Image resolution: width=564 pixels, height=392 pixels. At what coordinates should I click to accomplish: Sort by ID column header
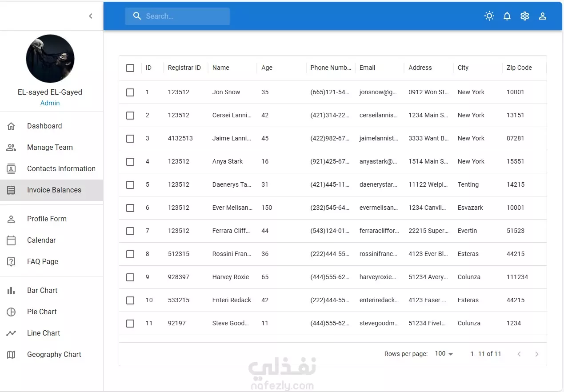148,68
